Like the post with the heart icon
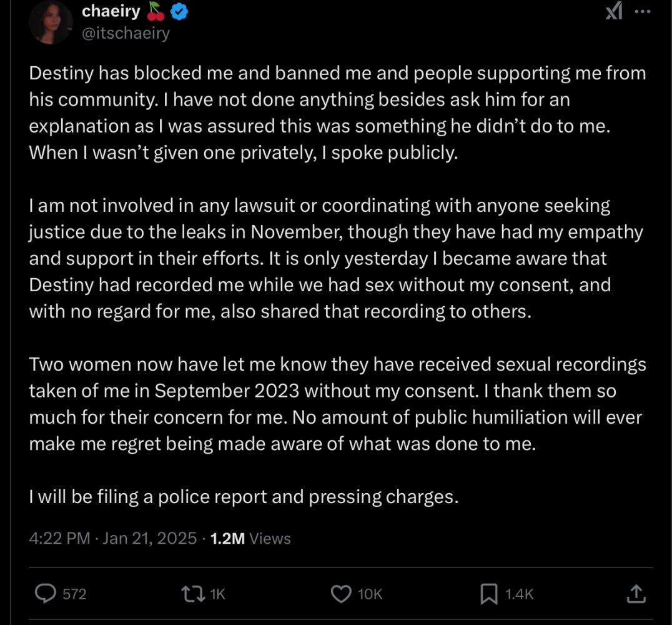Viewport: 672px width, 625px height. pyautogui.click(x=340, y=593)
